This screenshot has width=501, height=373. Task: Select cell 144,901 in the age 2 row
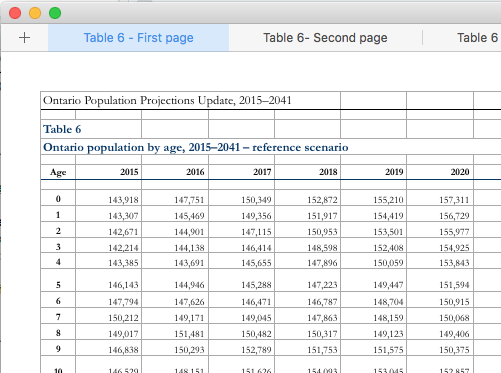pyautogui.click(x=175, y=230)
